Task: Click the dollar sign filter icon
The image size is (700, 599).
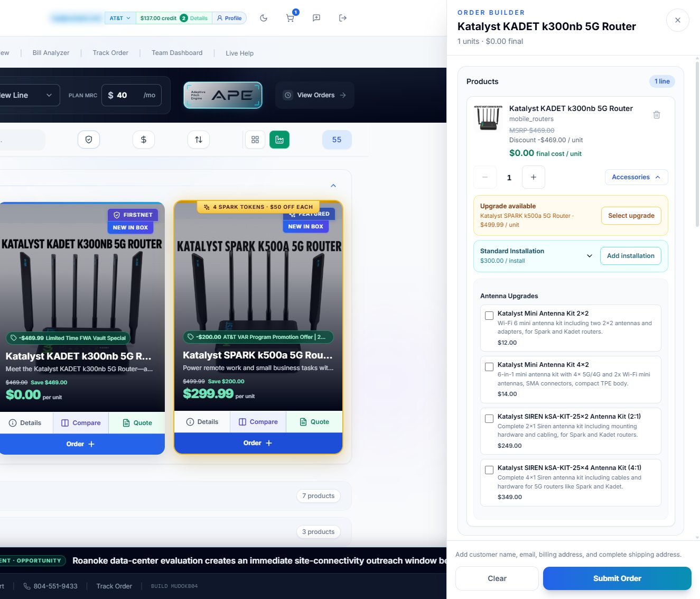Action: click(144, 140)
